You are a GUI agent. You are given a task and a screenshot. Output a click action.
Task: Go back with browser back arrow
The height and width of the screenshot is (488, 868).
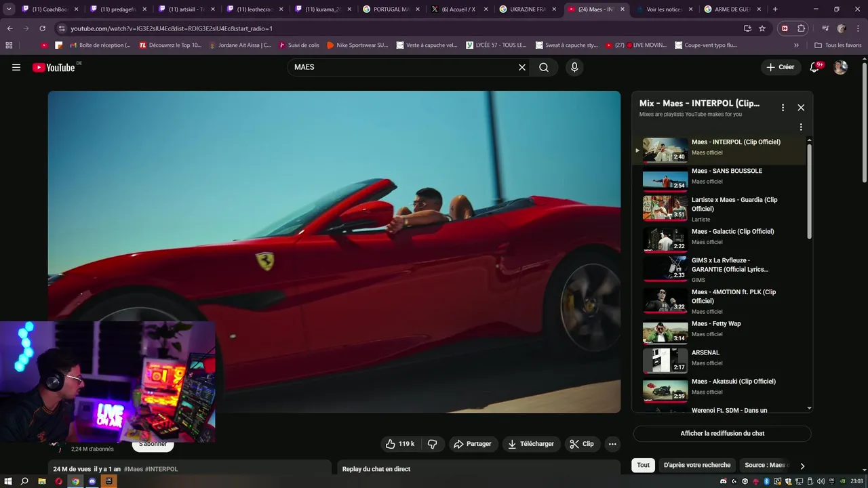point(9,28)
